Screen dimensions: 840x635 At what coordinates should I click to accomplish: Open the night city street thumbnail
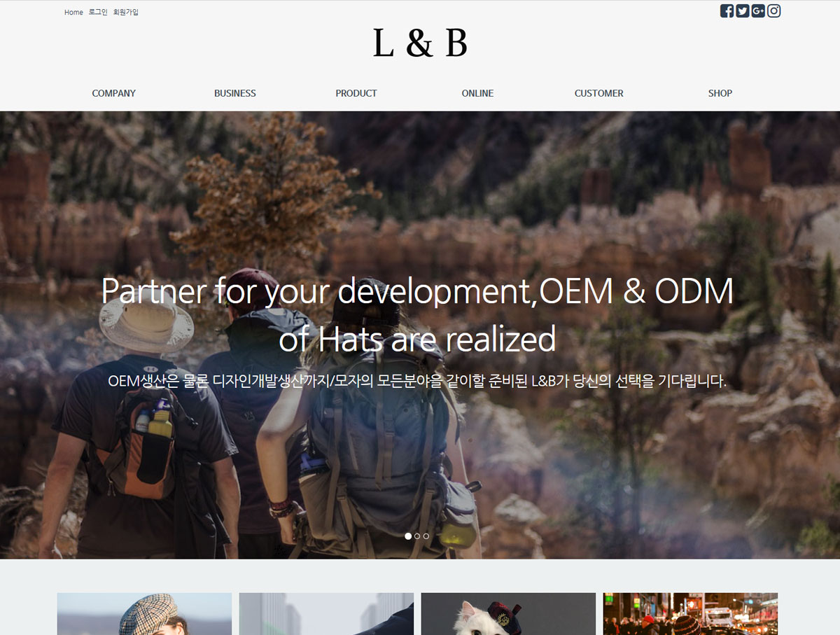tap(690, 614)
